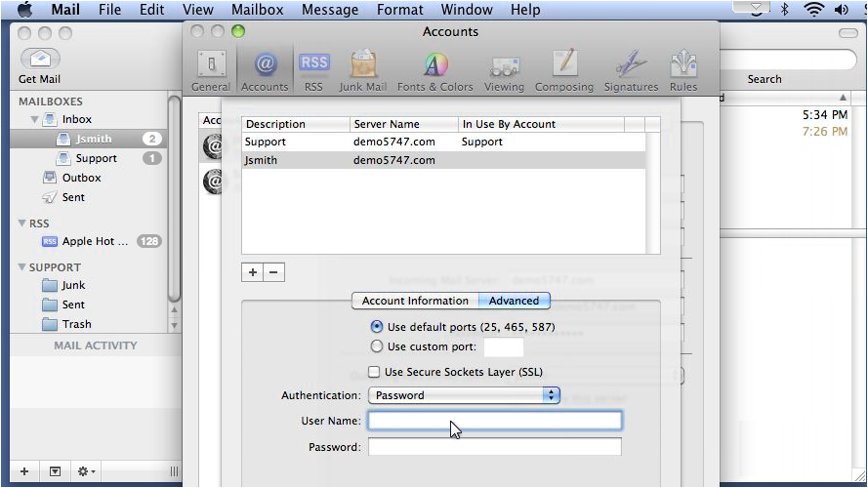Open the Junk folder under Support

tap(73, 285)
